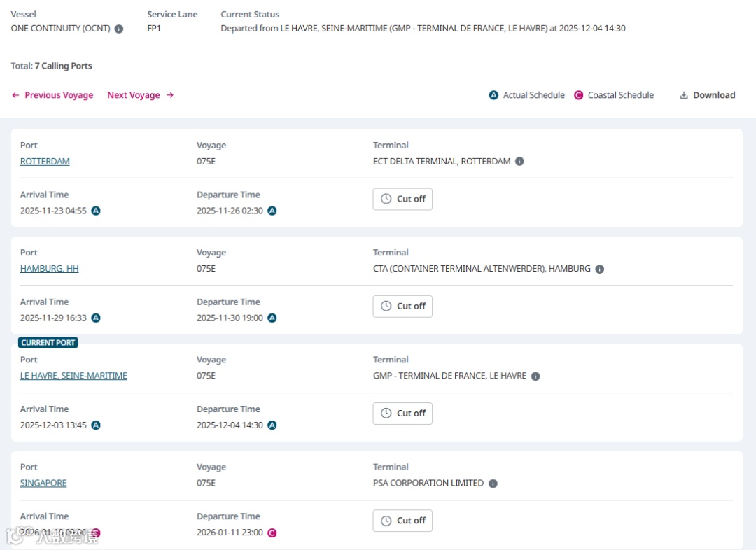Go to Previous Voyage
Viewport: 756px width, 550px height.
pyautogui.click(x=52, y=95)
